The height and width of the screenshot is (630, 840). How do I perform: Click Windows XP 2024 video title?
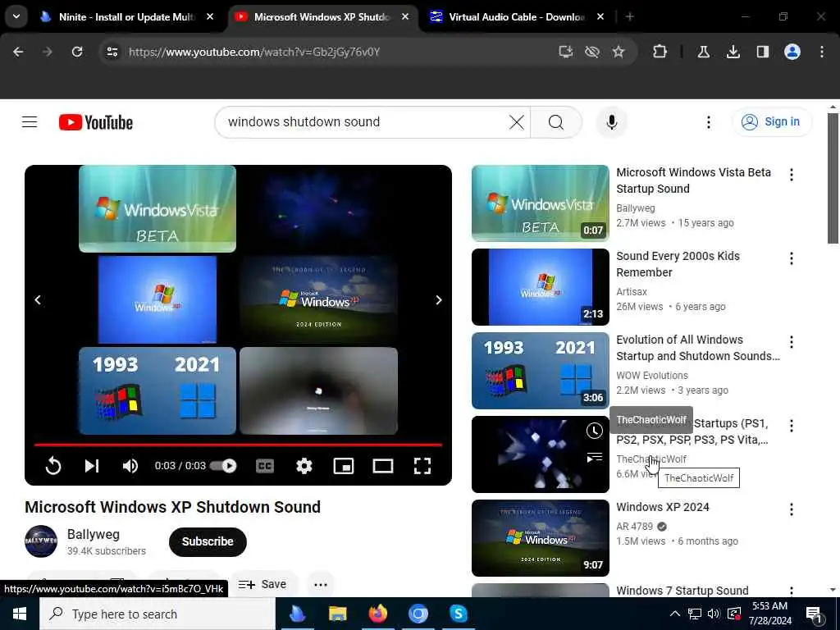click(663, 507)
